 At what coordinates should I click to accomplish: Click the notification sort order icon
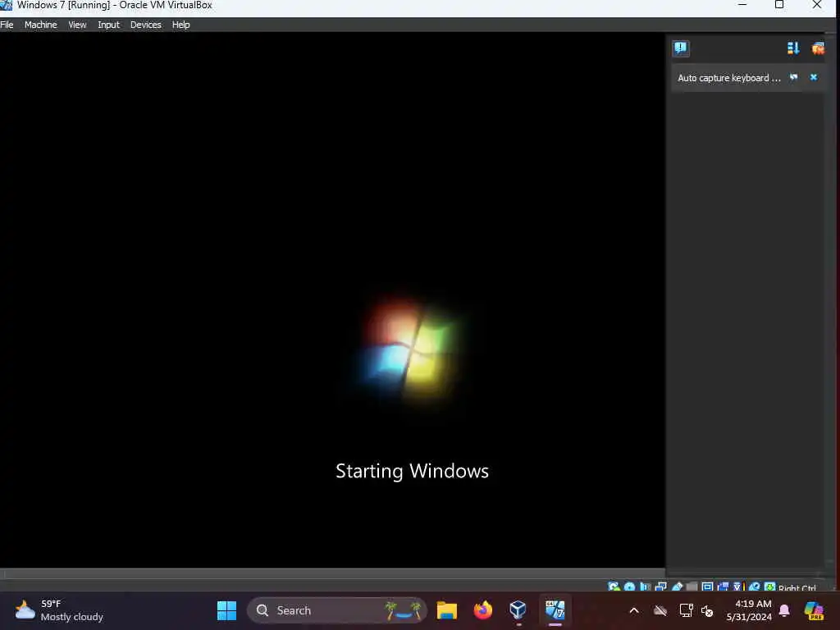[x=793, y=48]
